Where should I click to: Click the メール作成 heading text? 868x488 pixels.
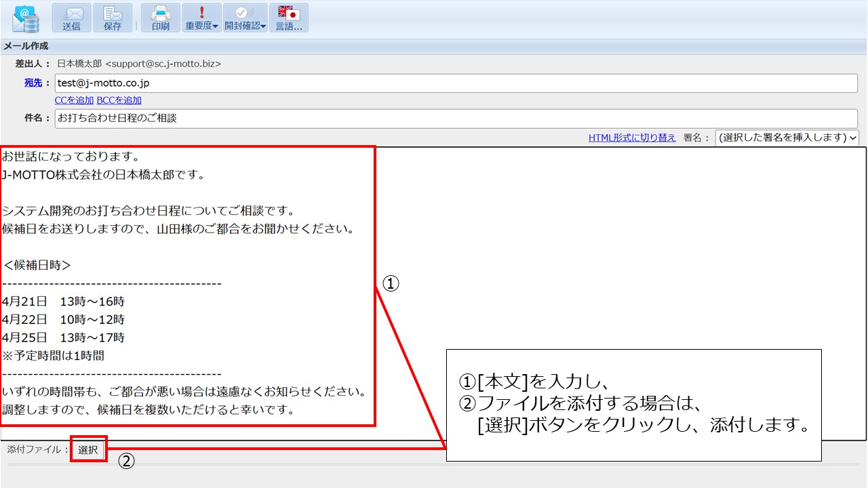26,46
